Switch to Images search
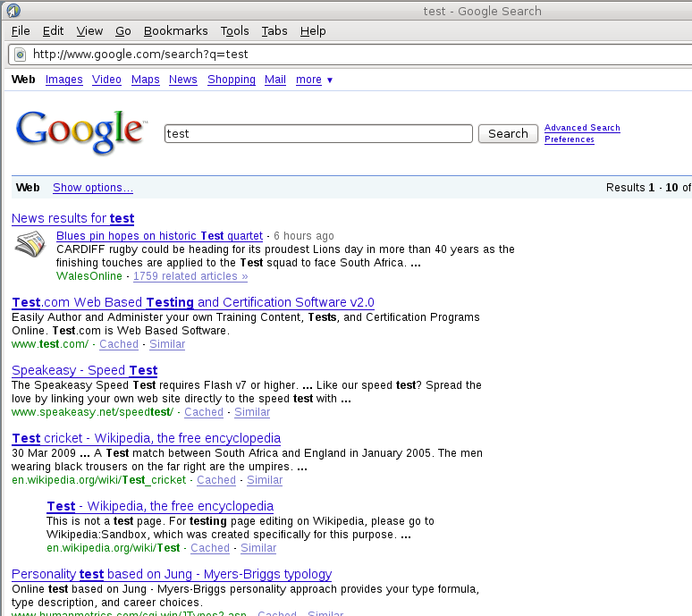The image size is (692, 616). click(63, 80)
